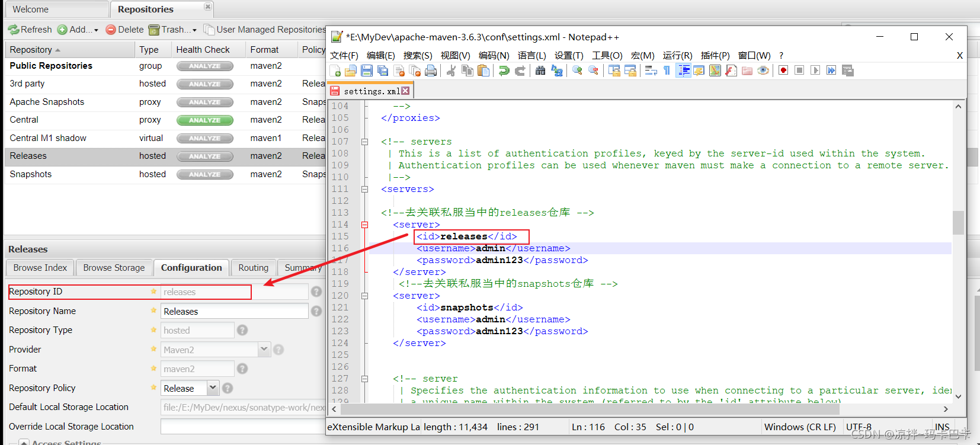Click the Close document toolbar icon

[399, 71]
